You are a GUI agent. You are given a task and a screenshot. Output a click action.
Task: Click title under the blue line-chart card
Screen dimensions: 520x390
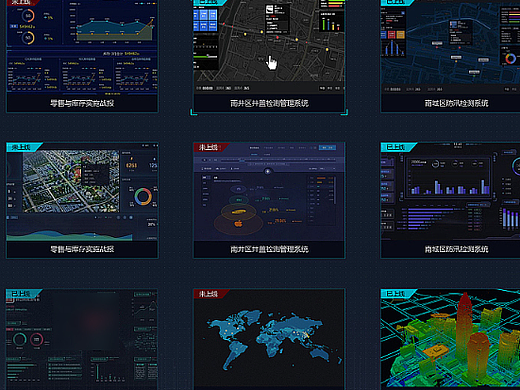point(82,103)
